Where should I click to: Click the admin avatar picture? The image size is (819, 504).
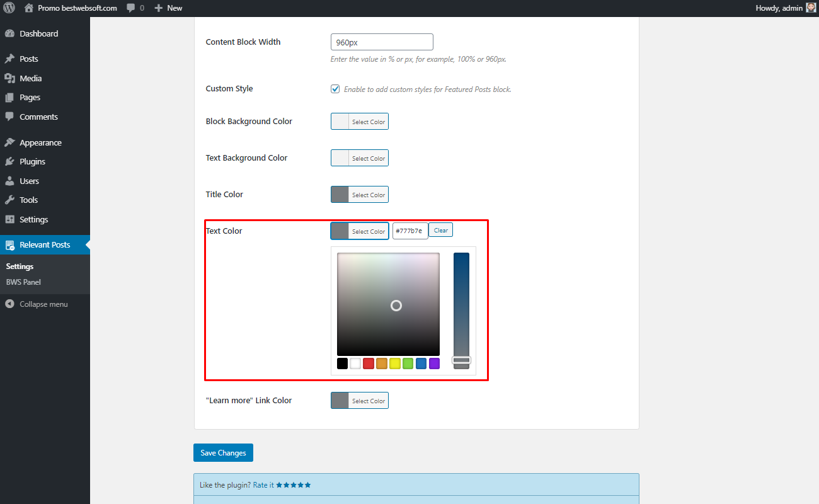(811, 8)
